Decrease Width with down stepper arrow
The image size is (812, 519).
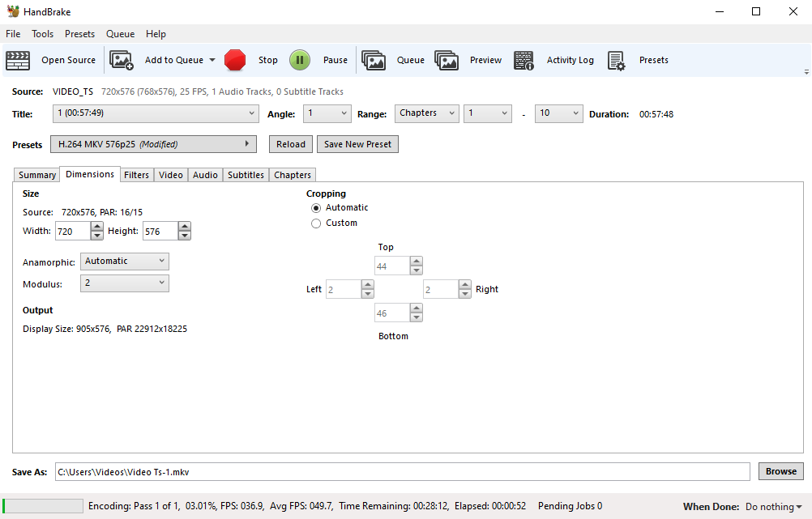point(96,236)
